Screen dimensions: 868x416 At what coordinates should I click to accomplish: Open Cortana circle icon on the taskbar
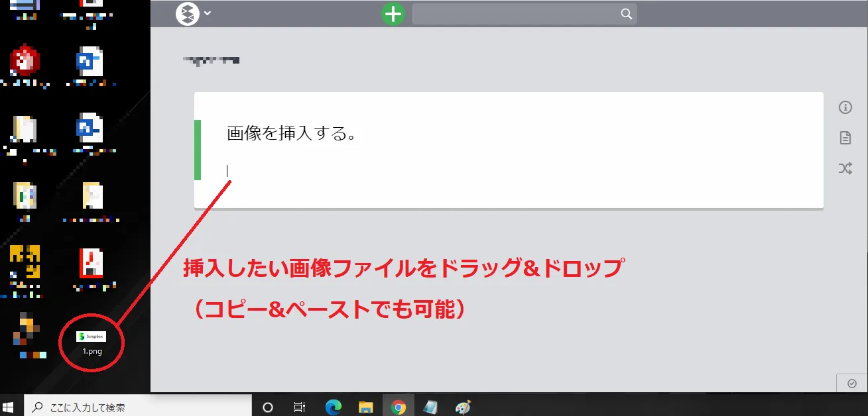[268, 407]
